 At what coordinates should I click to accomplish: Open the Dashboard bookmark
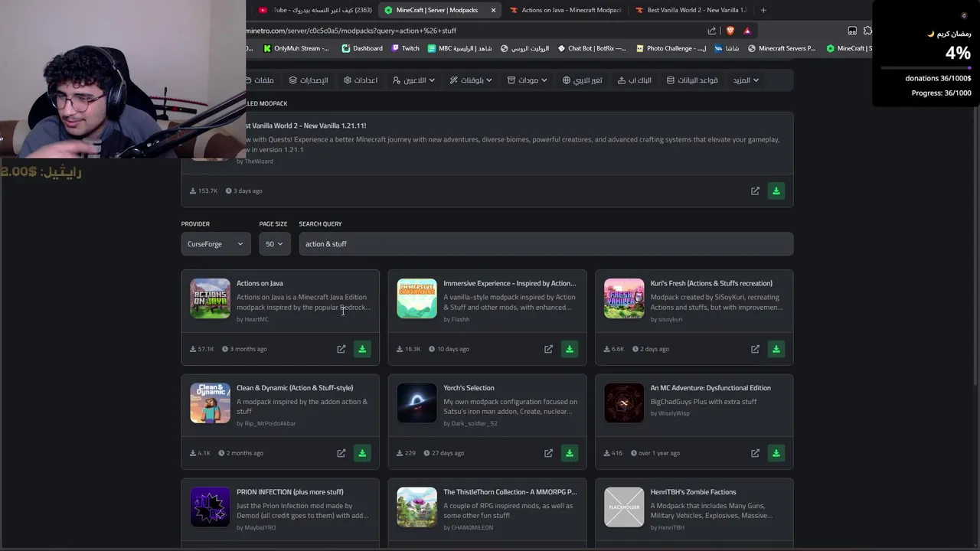pyautogui.click(x=362, y=48)
